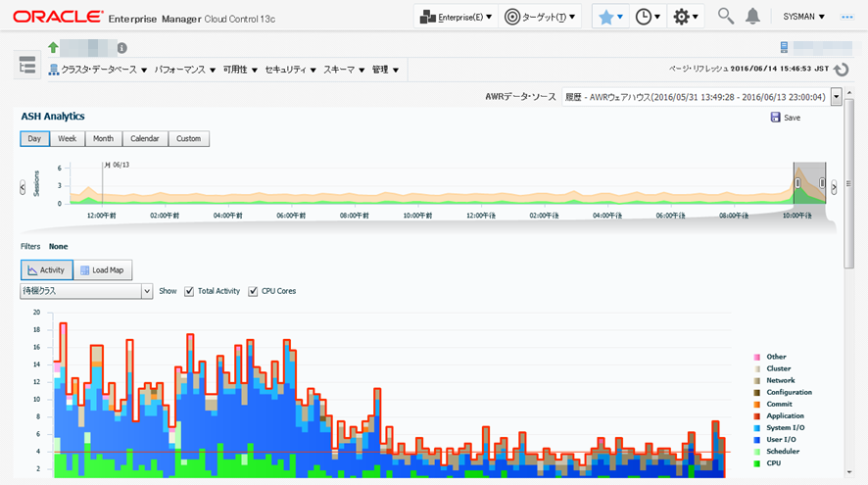This screenshot has width=868, height=485.
Task: Open the History clock menu
Action: click(x=648, y=18)
